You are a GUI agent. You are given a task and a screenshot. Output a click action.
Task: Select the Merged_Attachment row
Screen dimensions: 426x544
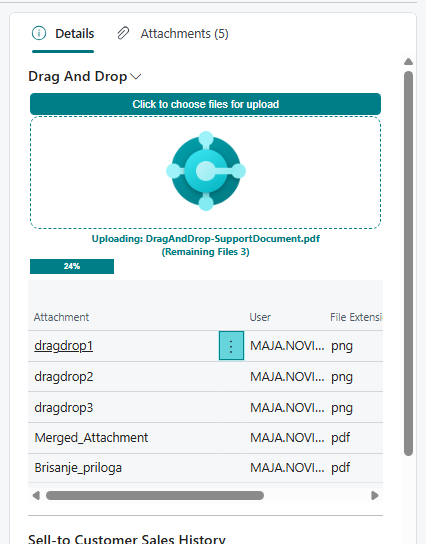coord(205,438)
